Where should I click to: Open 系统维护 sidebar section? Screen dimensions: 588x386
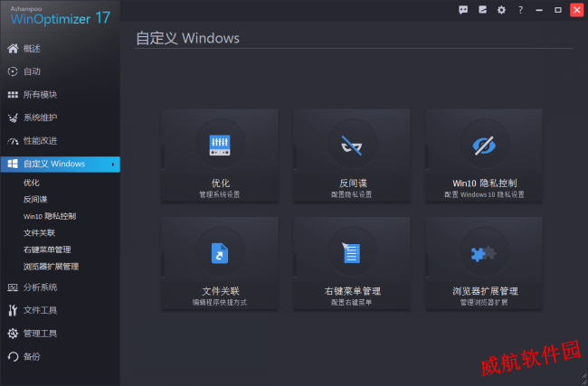pos(40,118)
